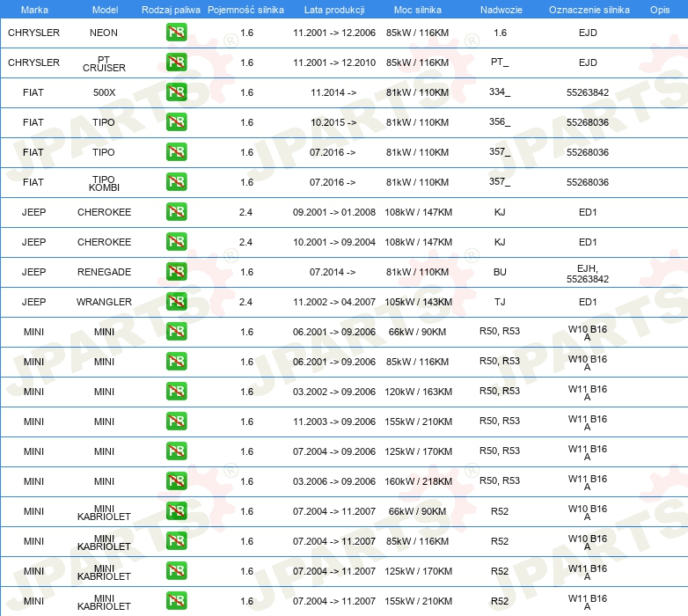Click the fuel icon in the Fiat Tipo 356_ row
The image size is (688, 616).
click(176, 122)
